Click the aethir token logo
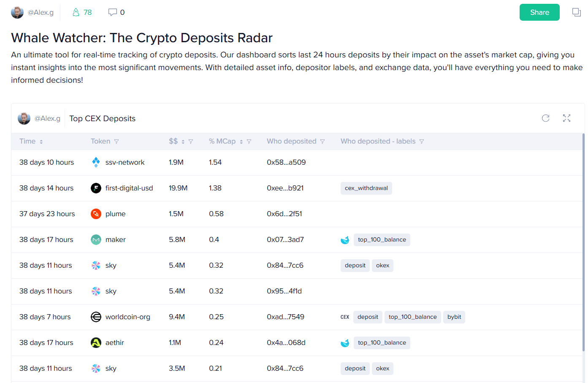This screenshot has width=588, height=383. (x=96, y=342)
